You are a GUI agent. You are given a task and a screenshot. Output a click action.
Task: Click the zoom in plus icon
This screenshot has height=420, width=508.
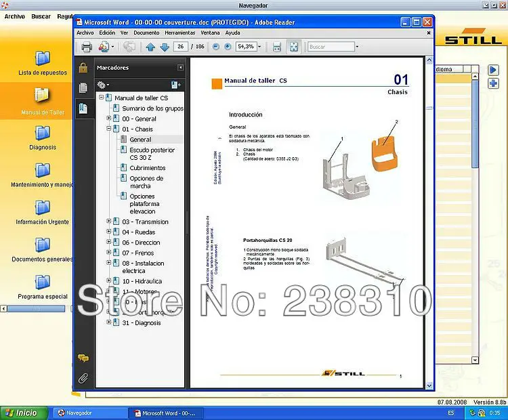click(228, 47)
